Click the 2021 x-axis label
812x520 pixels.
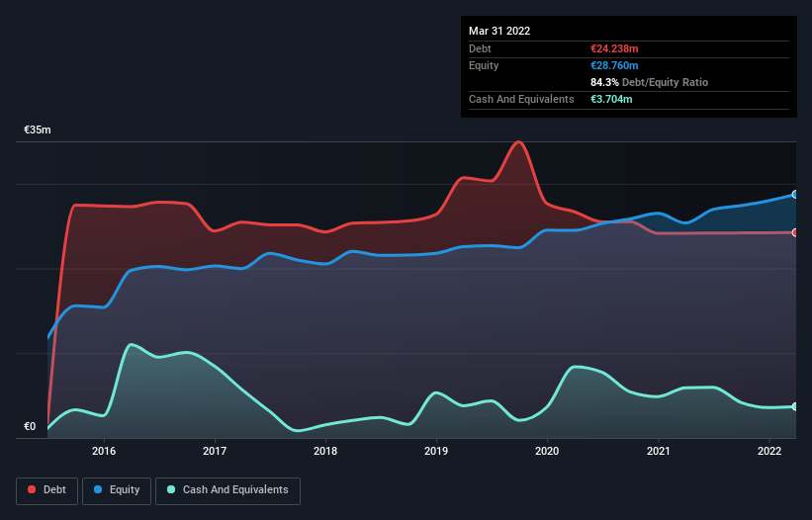pos(658,451)
